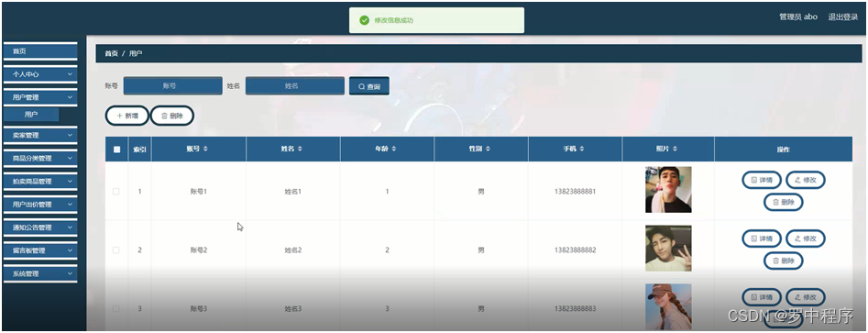
Task: Click 删除 for 账号1 row
Action: coord(784,202)
